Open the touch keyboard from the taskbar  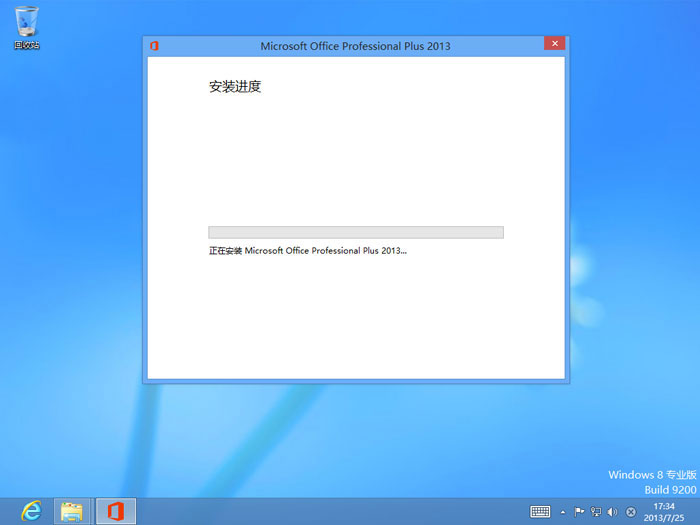click(x=540, y=512)
